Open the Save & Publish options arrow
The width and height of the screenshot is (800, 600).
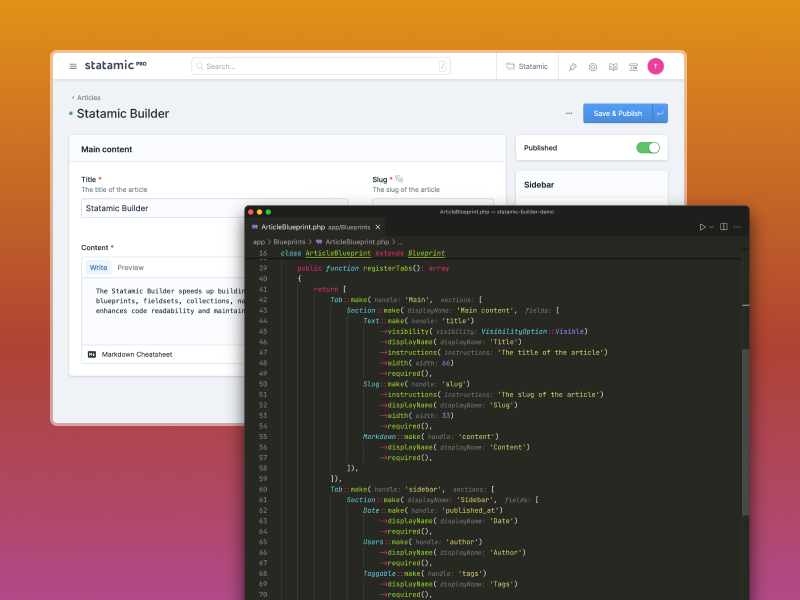[660, 113]
